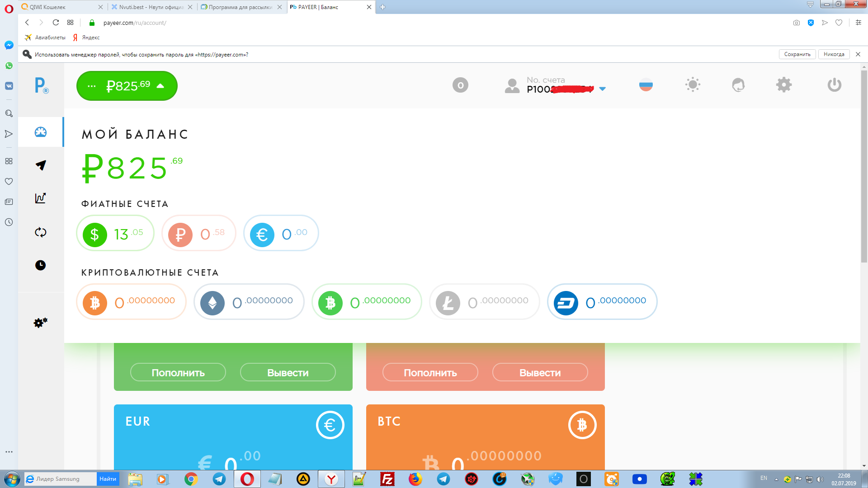Open Opera Messenger sidebar icon
The height and width of the screenshot is (488, 868).
tap(9, 45)
